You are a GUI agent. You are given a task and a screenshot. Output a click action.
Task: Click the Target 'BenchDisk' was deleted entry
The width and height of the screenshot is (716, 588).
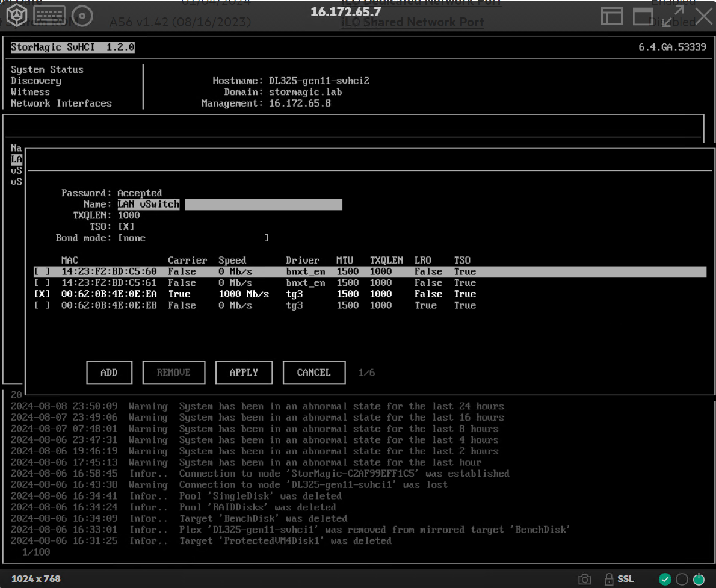tap(179, 519)
